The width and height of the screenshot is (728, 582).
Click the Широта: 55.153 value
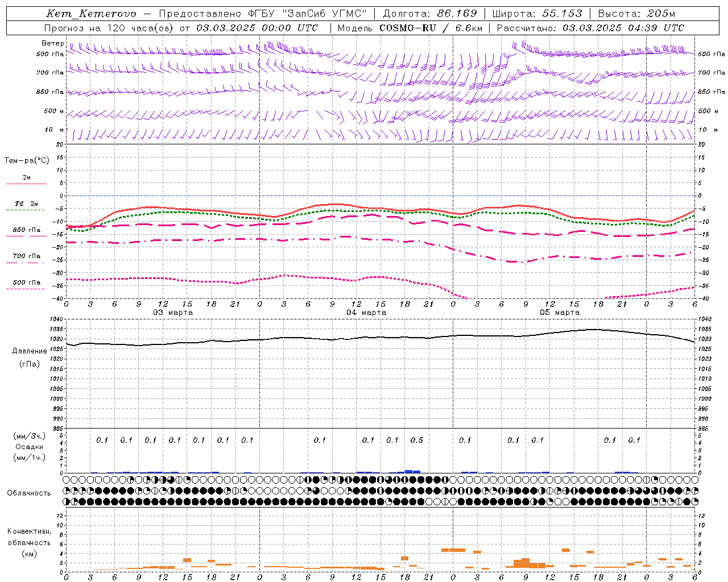(537, 14)
